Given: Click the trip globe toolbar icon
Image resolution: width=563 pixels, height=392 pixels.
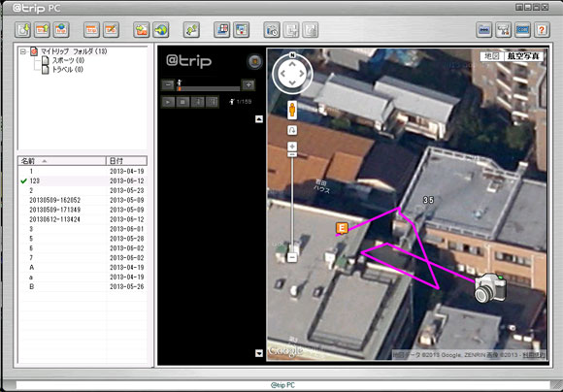Looking at the screenshot, I should click(61, 30).
